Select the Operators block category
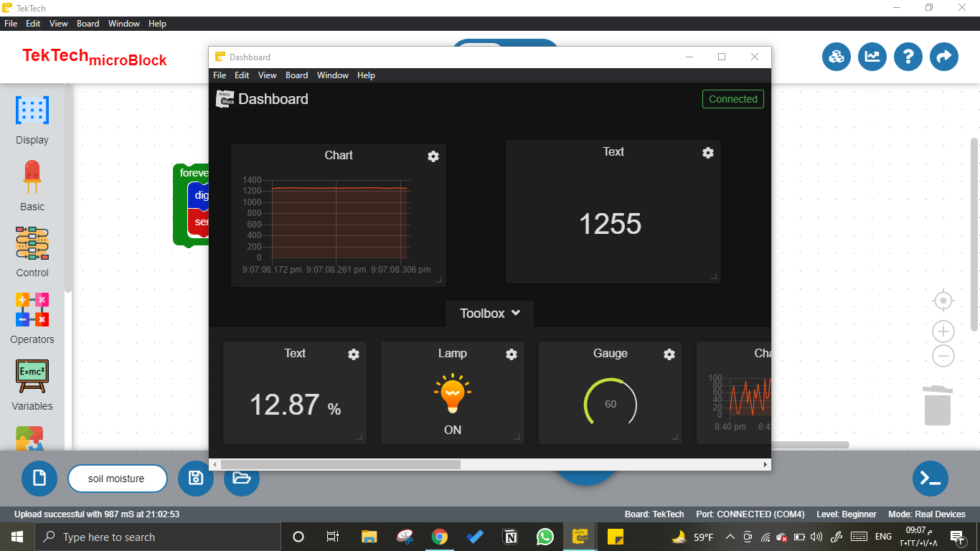Screen dimensions: 980x551 32,319
